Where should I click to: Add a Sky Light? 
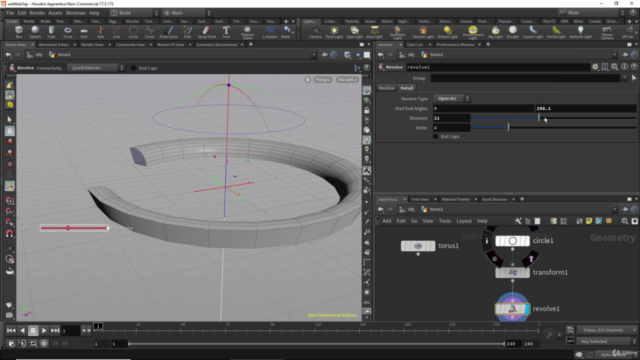point(496,32)
